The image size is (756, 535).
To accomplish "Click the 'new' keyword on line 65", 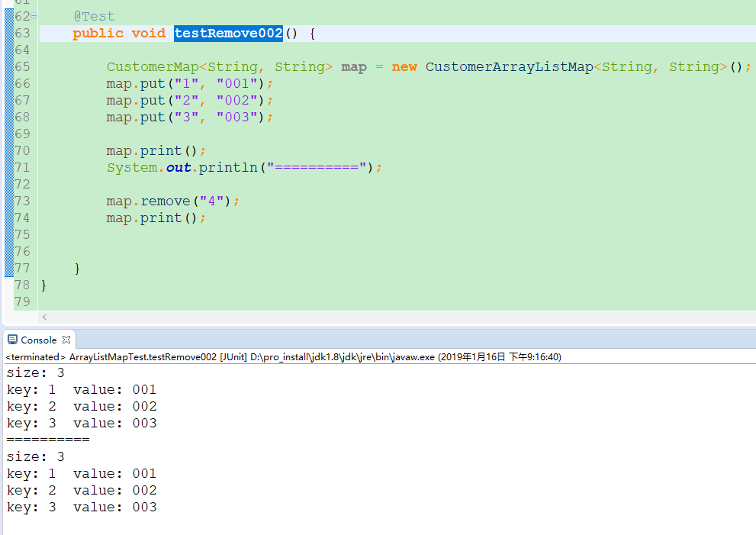I will coord(404,66).
